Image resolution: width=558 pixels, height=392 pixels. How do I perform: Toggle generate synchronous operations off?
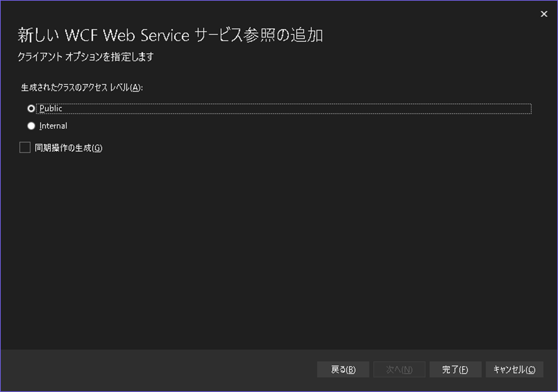point(24,147)
